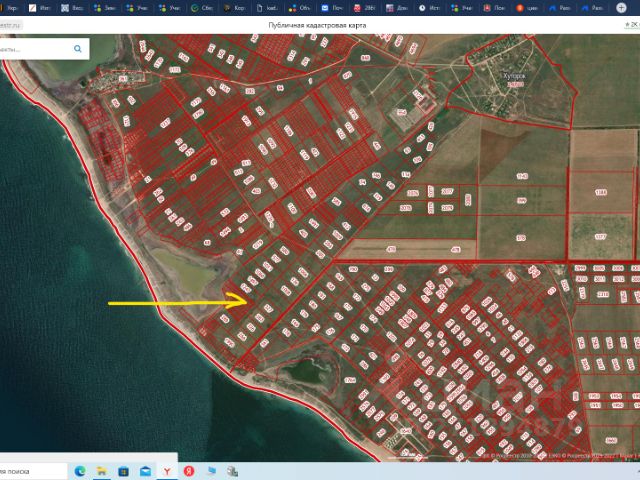Switch to the 'Зем' browser tab
Viewport: 640px width, 480px height.
[x=105, y=8]
